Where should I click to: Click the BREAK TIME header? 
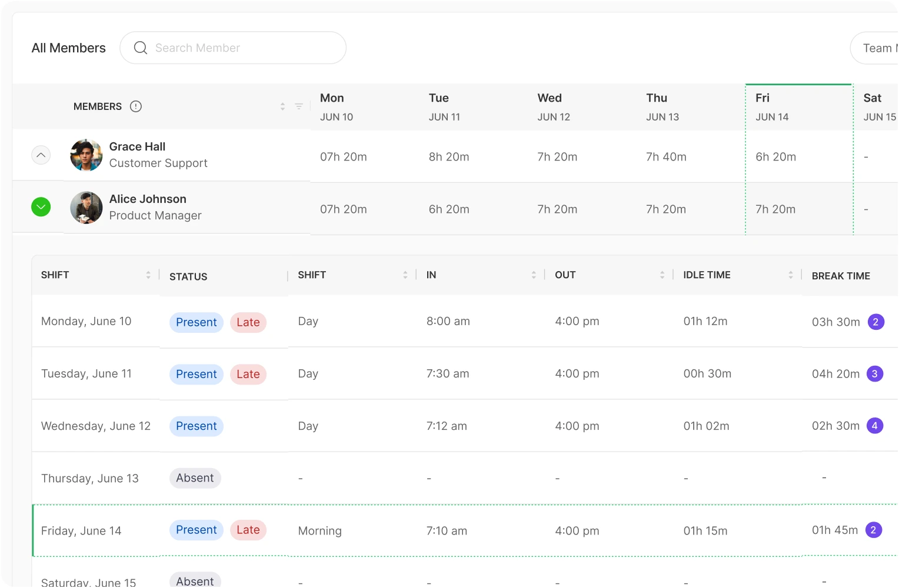[x=841, y=276]
